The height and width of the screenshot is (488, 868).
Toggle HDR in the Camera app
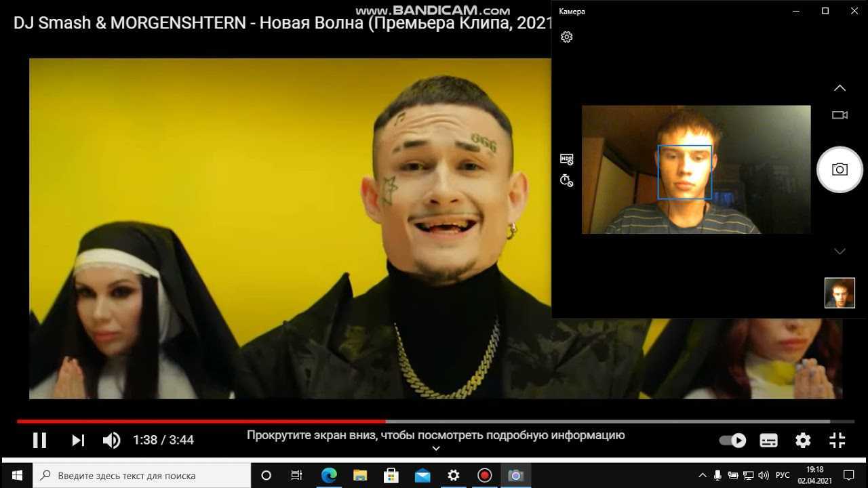click(567, 159)
